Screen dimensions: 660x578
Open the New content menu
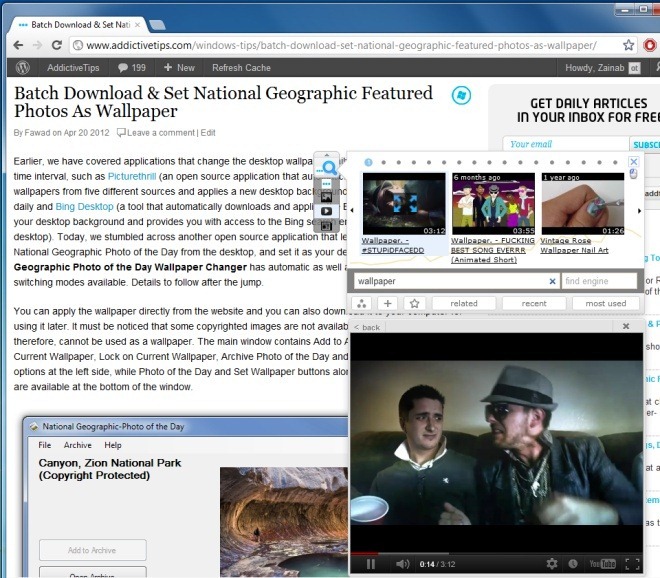(x=179, y=68)
